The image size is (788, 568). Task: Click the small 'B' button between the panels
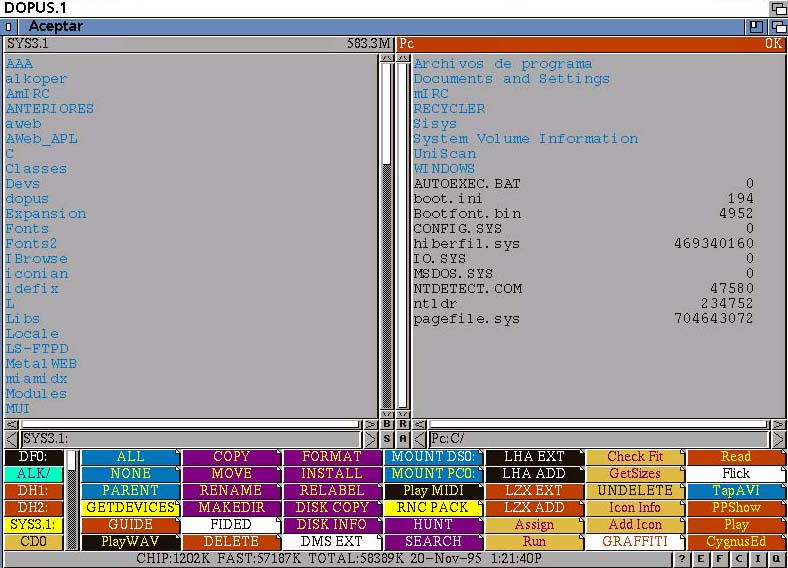[387, 424]
